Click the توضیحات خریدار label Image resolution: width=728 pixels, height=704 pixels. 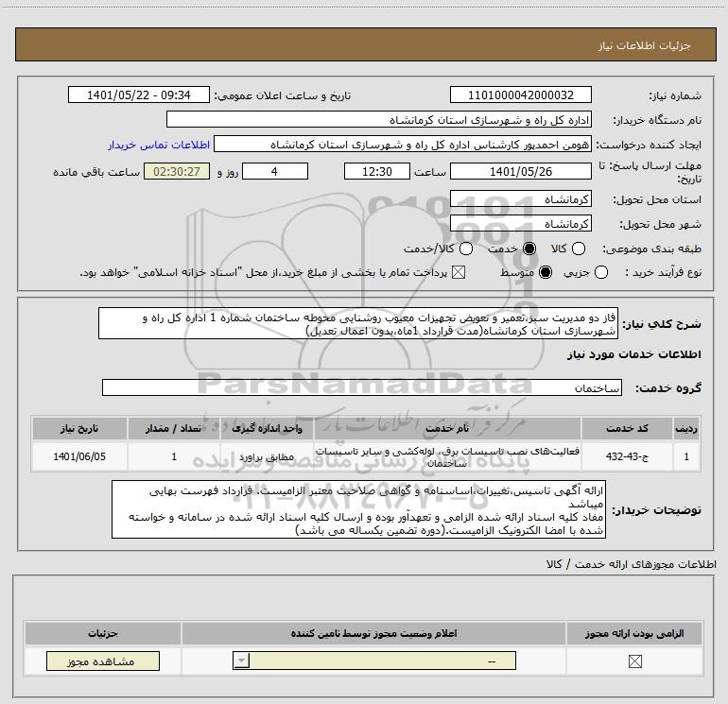[656, 510]
